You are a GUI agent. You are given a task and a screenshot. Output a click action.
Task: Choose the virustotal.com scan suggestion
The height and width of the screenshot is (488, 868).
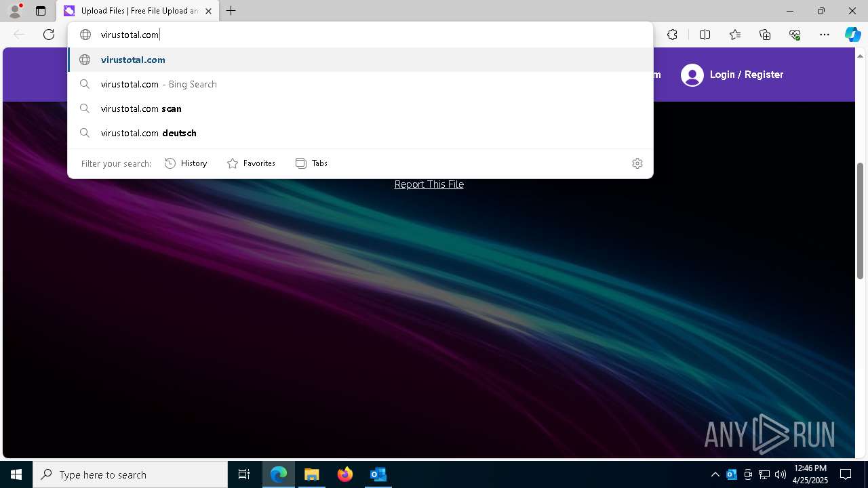tap(360, 108)
